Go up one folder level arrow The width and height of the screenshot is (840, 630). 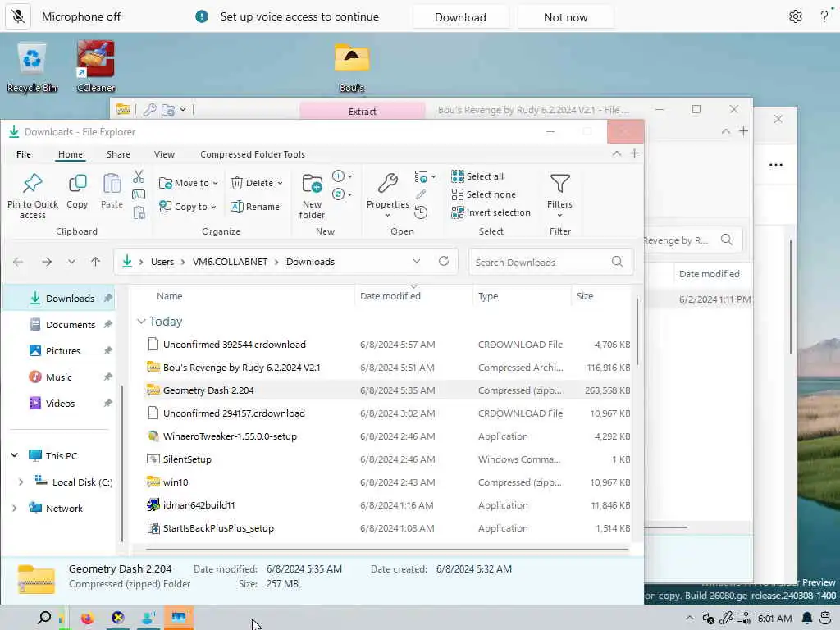click(95, 262)
